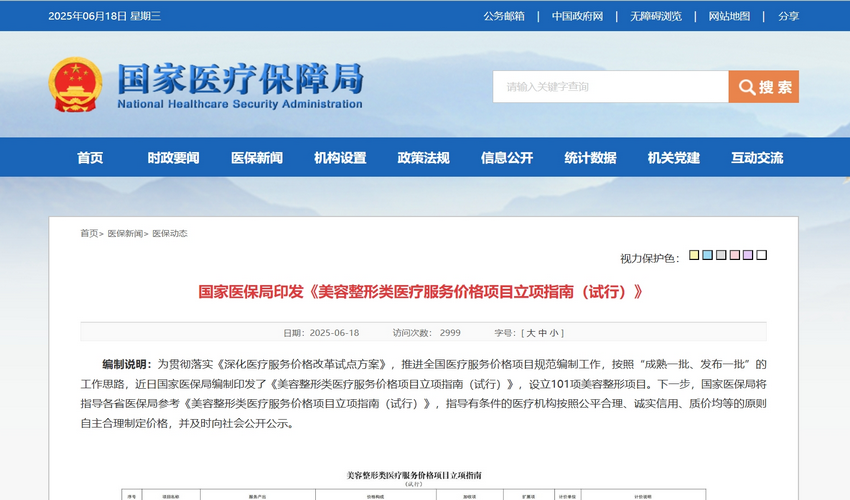Go to 统计数据 in the navigation bar

coord(590,158)
